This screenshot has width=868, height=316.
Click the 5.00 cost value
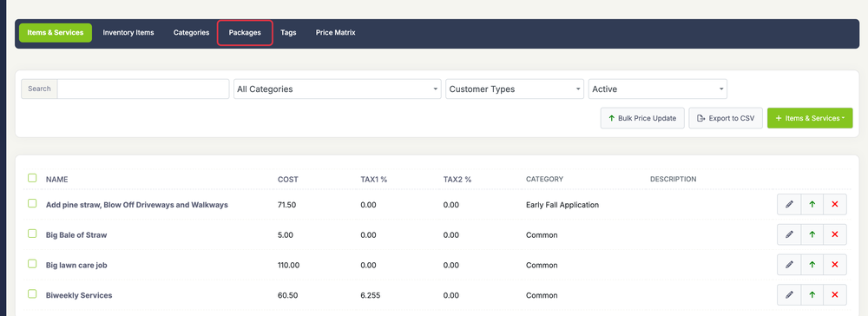coord(285,234)
